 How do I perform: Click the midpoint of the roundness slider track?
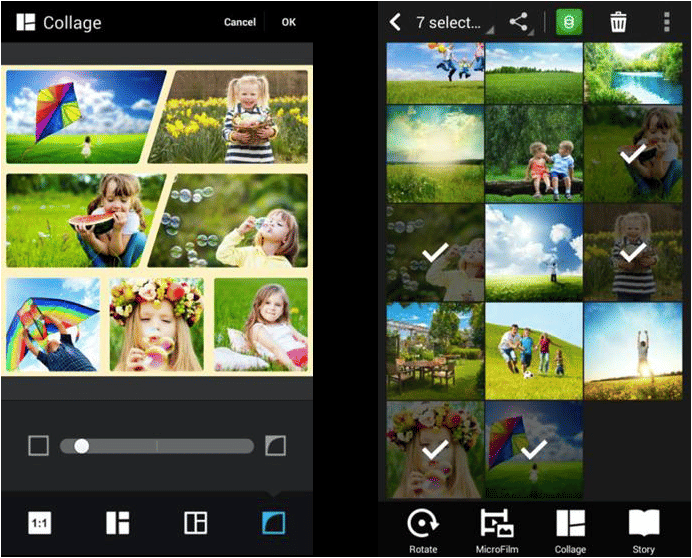coord(157,446)
